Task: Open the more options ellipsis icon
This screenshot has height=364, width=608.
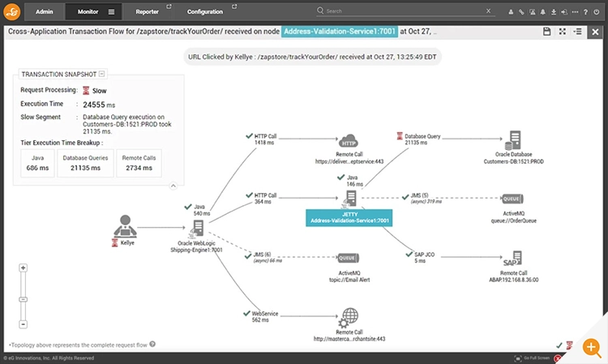Action: tap(575, 12)
